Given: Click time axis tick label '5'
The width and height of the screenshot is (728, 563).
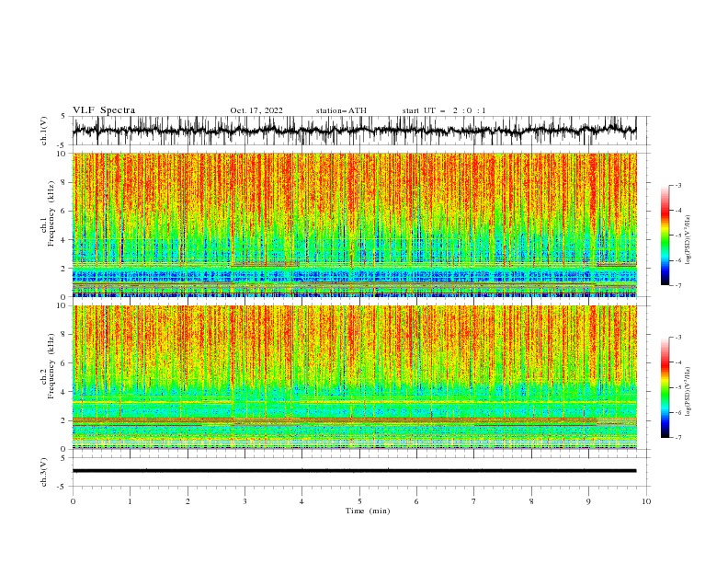Looking at the screenshot, I should (359, 501).
